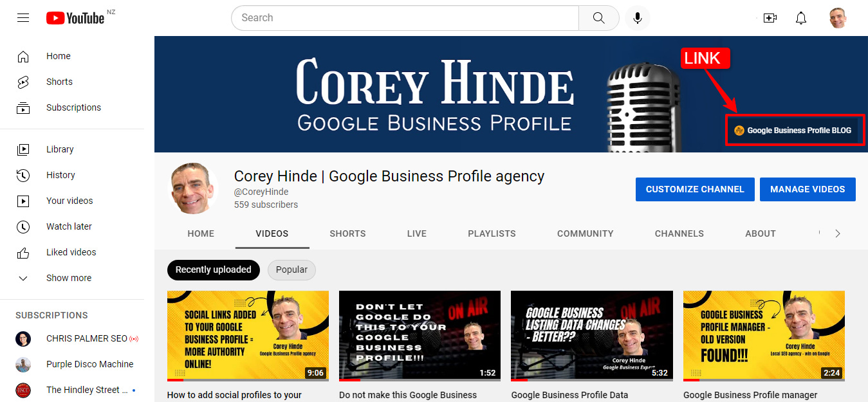The height and width of the screenshot is (402, 868).
Task: Select the VIDEOS tab
Action: point(272,233)
